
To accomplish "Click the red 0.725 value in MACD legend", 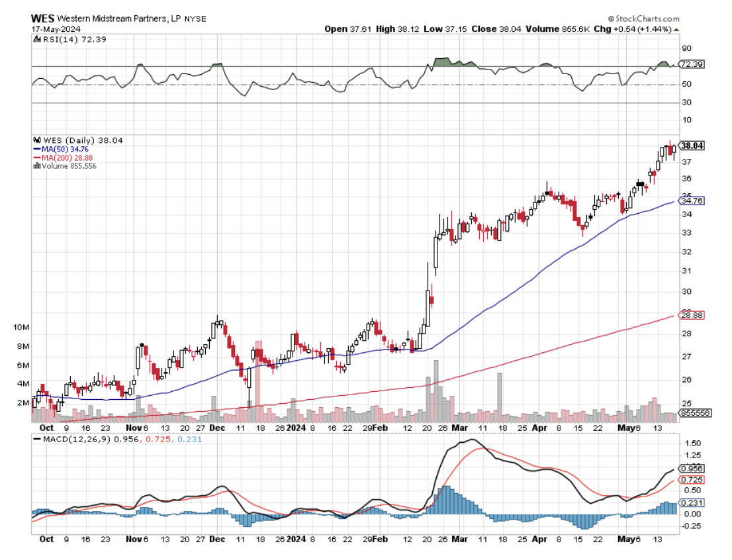I will pyautogui.click(x=158, y=440).
